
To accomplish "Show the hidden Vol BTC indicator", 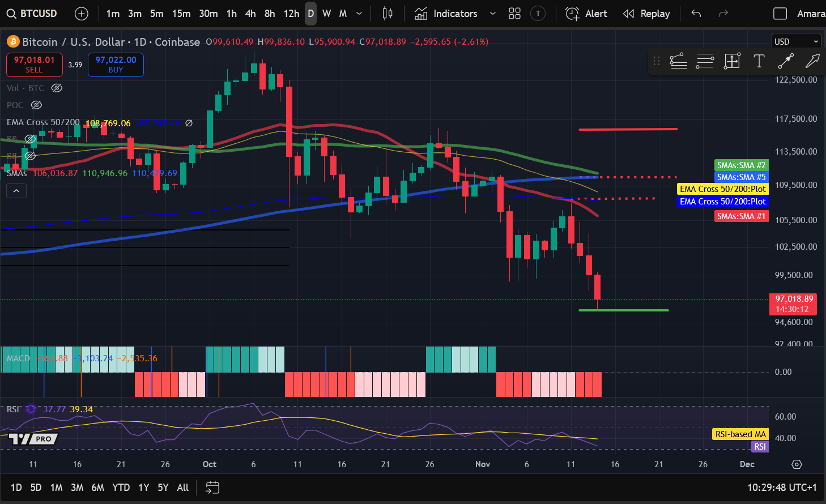I will [56, 88].
